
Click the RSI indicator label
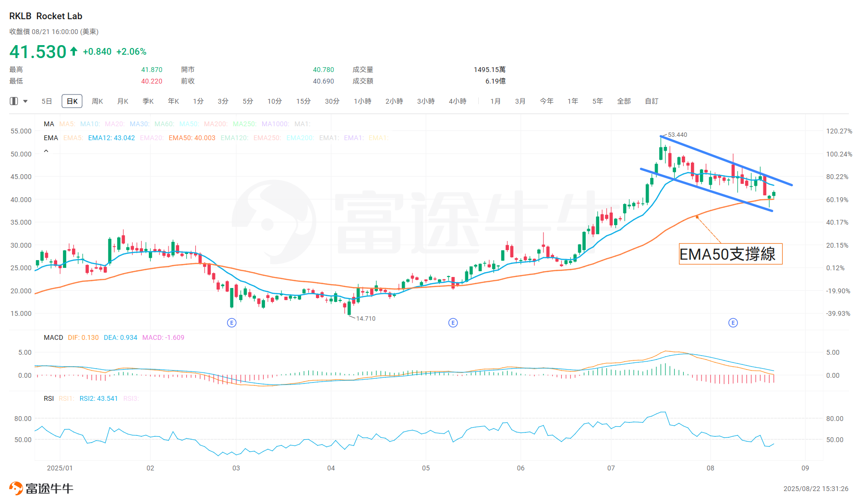coord(48,398)
